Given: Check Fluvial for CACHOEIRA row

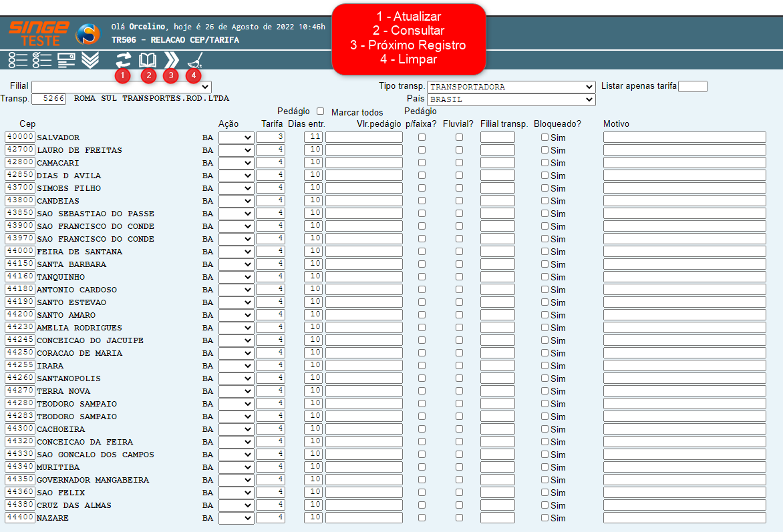Looking at the screenshot, I should click(x=460, y=429).
